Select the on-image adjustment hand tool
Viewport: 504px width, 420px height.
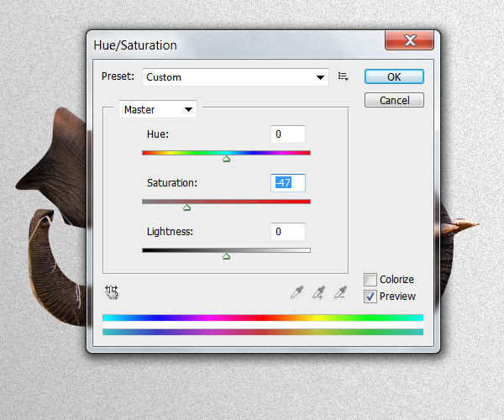(x=112, y=292)
